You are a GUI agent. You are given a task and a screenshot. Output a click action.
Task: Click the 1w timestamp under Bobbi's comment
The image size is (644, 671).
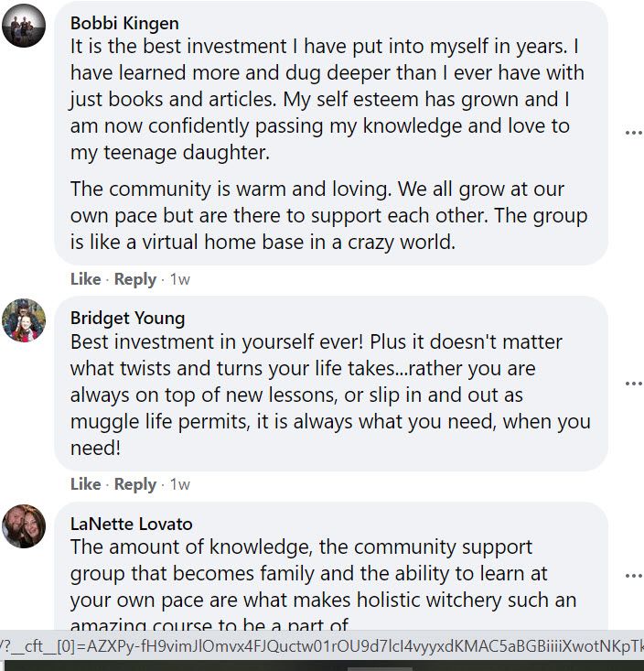180,279
